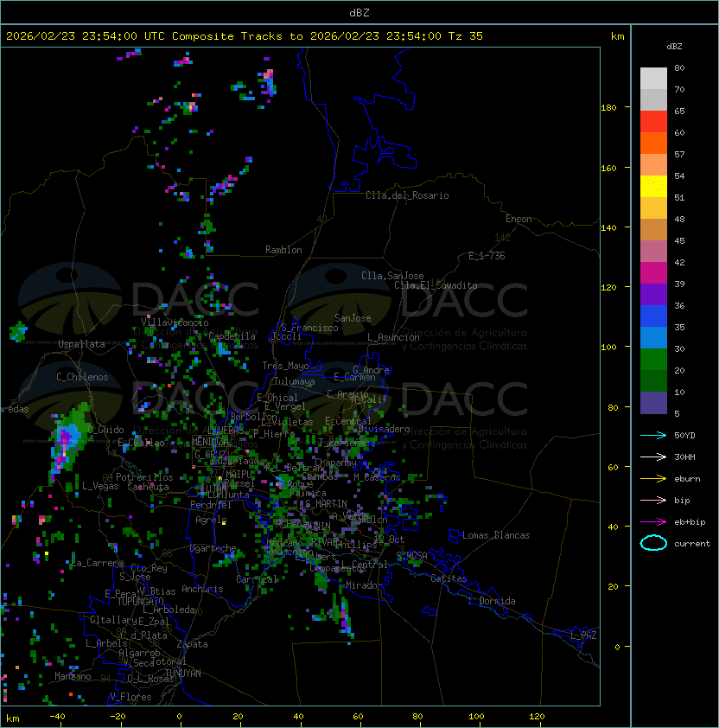The height and width of the screenshot is (728, 719).
Task: Click the '160' tick on vertical axis
Action: [608, 168]
